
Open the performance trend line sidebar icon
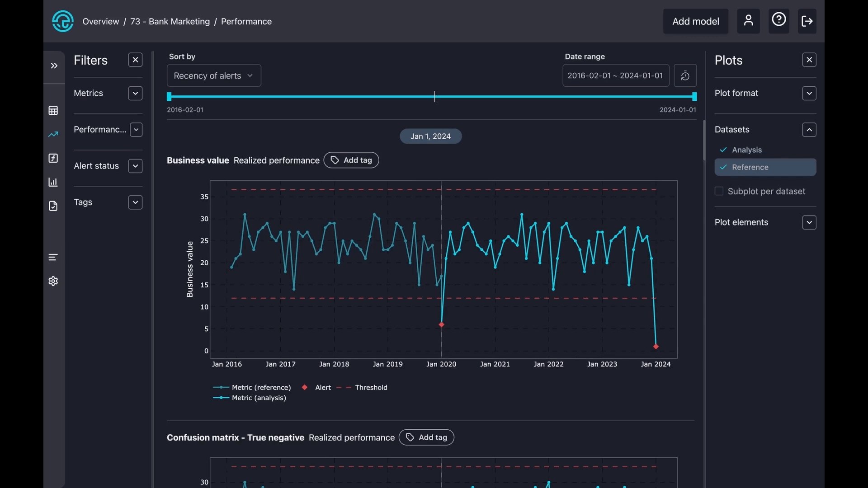(x=53, y=134)
